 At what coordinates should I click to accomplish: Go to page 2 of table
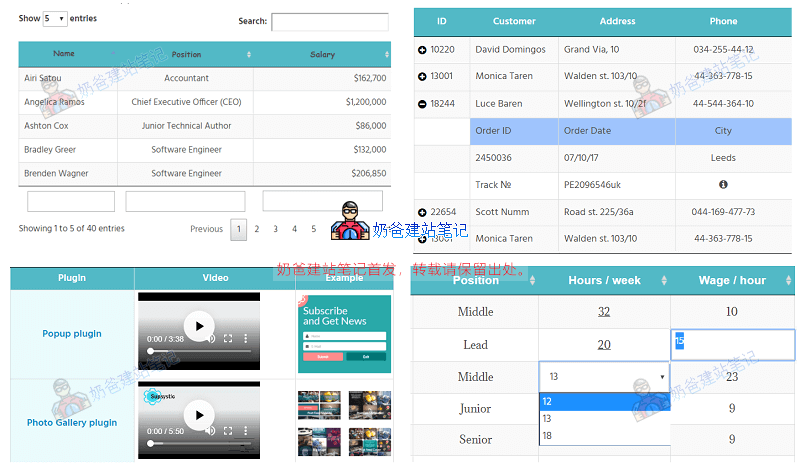[x=257, y=229]
